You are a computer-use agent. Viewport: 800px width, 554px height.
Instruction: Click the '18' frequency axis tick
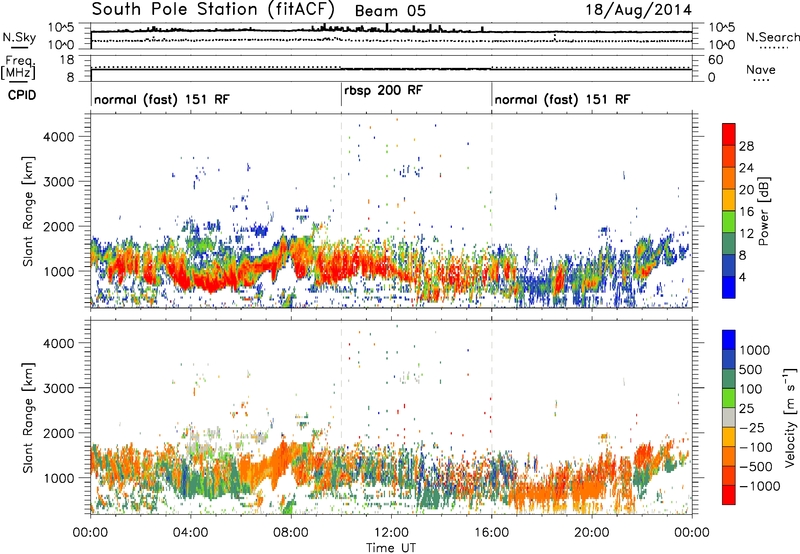click(67, 60)
